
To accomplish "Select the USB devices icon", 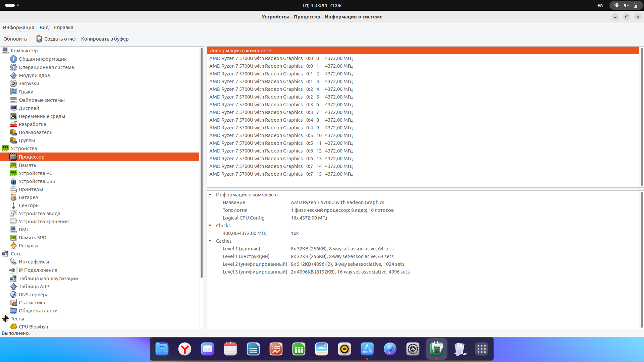I will (13, 181).
